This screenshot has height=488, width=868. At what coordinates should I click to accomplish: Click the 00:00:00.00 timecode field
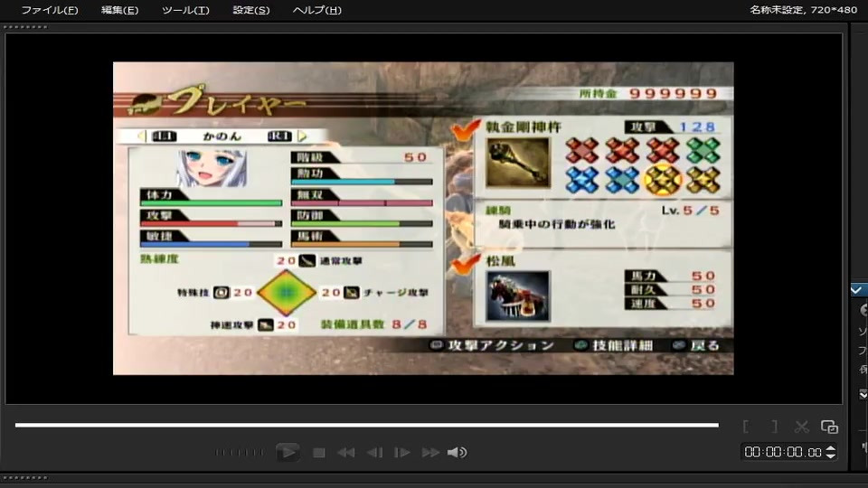(x=783, y=452)
